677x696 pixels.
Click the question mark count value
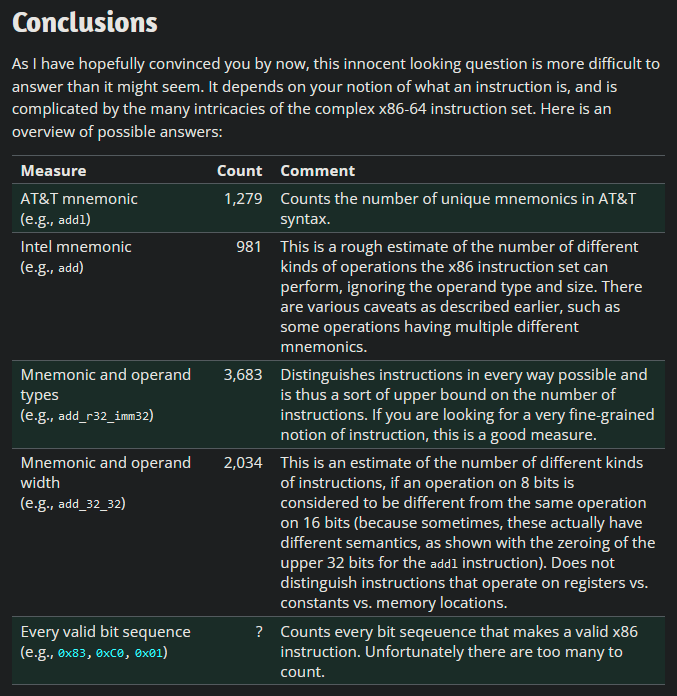(x=258, y=632)
